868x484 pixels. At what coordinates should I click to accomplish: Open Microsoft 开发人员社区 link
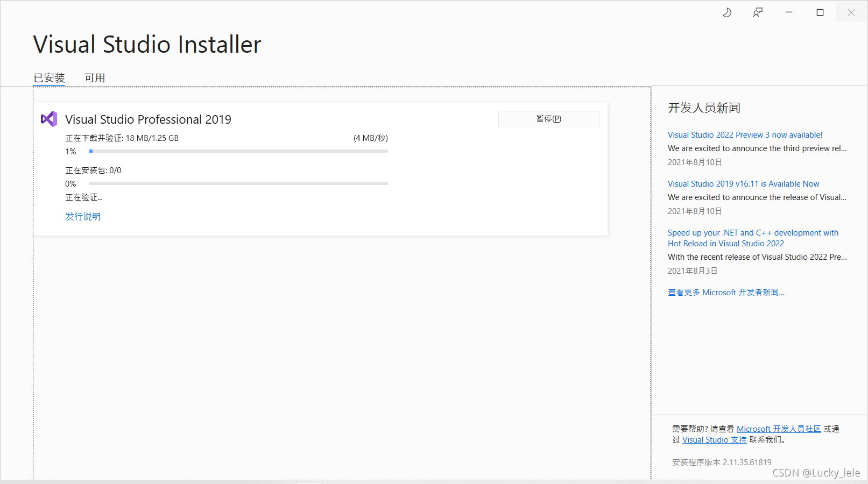779,429
